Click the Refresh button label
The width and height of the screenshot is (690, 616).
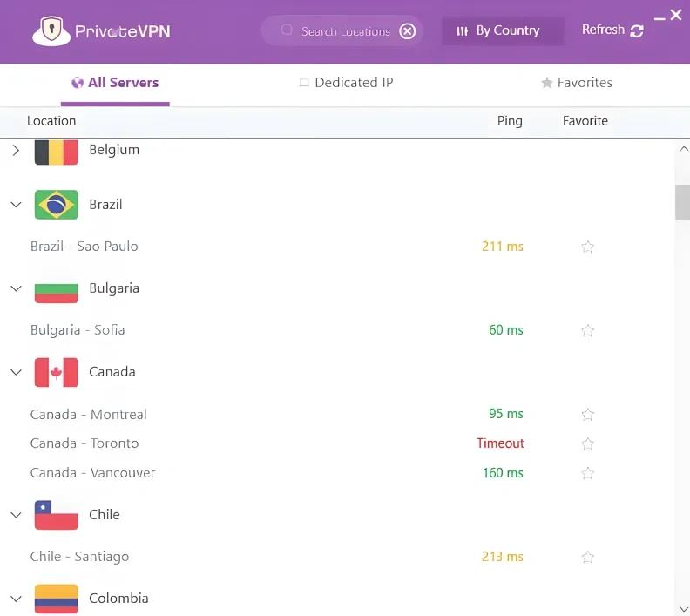tap(603, 30)
